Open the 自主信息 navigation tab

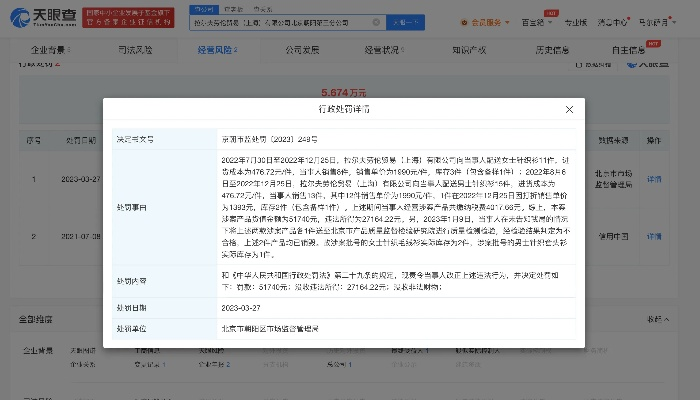(629, 50)
